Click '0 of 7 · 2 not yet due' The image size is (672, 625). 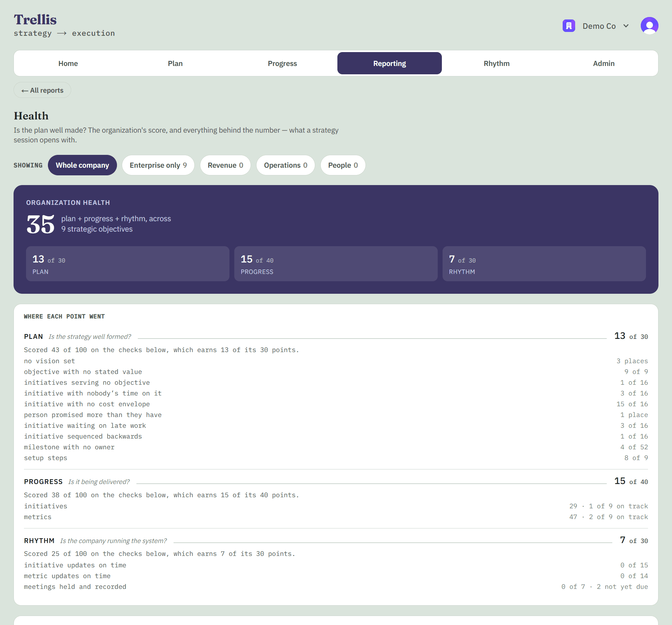605,587
